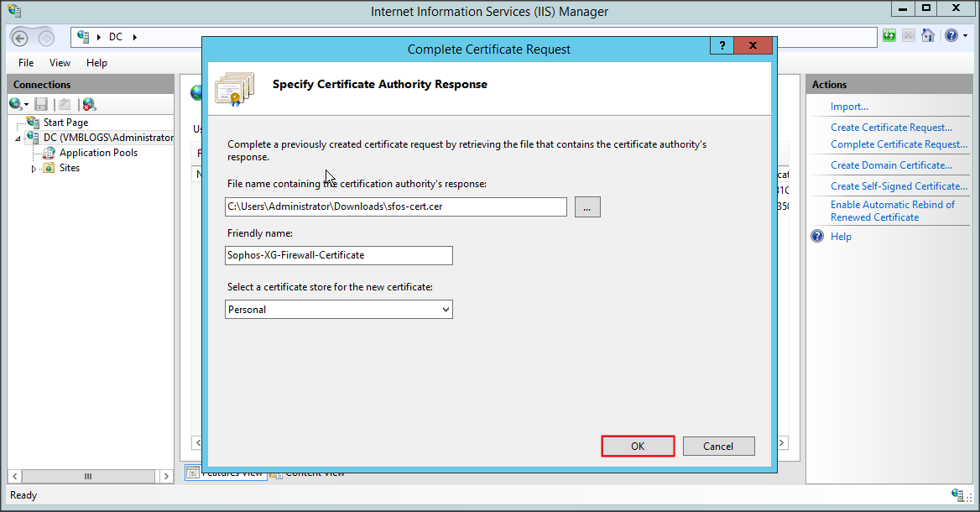Click the green Refresh page icon

pyautogui.click(x=889, y=35)
